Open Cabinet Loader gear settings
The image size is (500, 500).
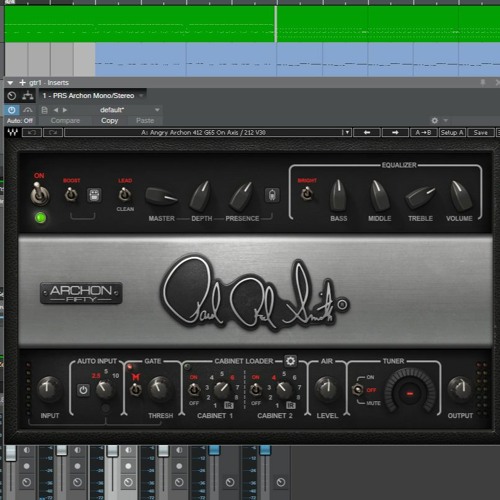tap(290, 361)
